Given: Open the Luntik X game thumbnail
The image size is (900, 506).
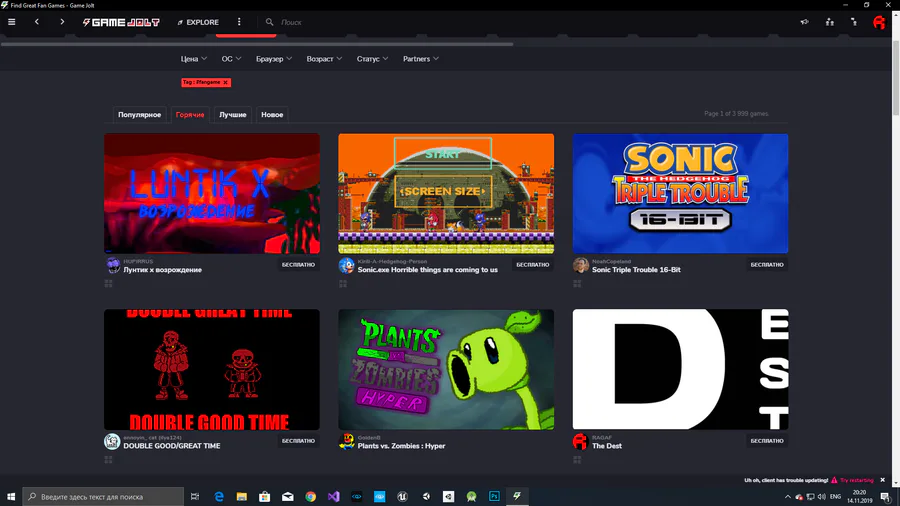Looking at the screenshot, I should tap(212, 193).
